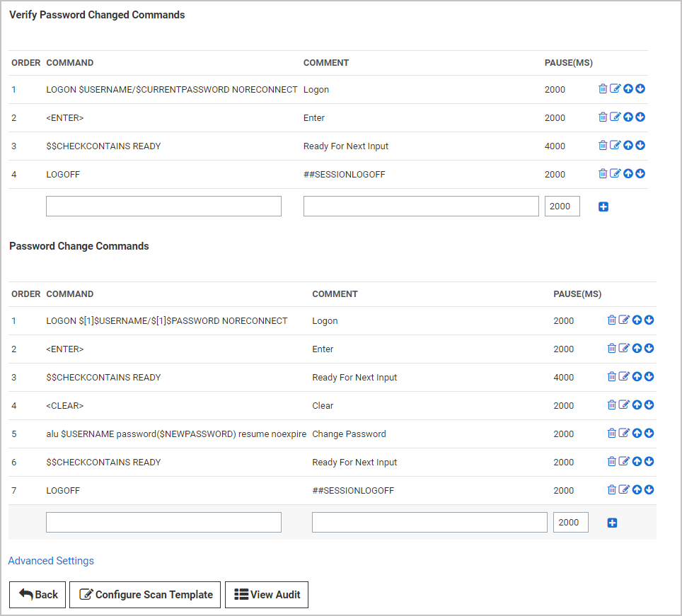682x616 pixels.
Task: Edit the LOGOFF row in Verify commands
Action: (615, 174)
